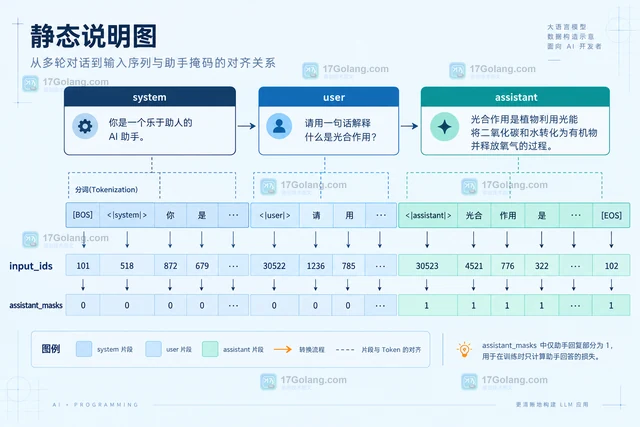This screenshot has height=427, width=640.
Task: Click the input id cell 872
Action: click(170, 266)
